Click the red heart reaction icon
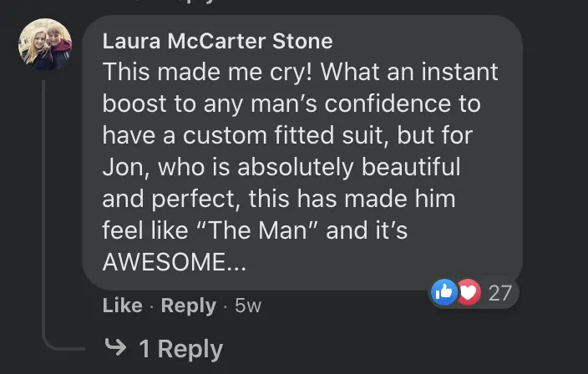588x374 pixels. pyautogui.click(x=468, y=292)
